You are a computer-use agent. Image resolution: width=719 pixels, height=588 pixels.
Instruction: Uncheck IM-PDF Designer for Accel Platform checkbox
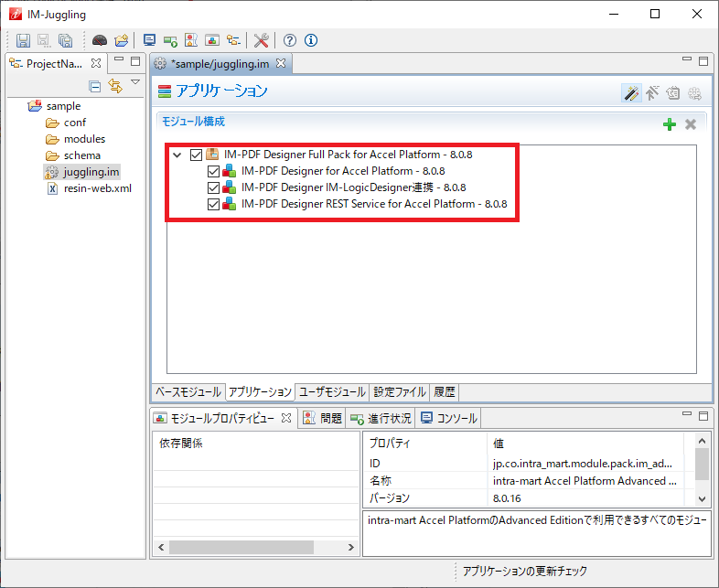(214, 171)
